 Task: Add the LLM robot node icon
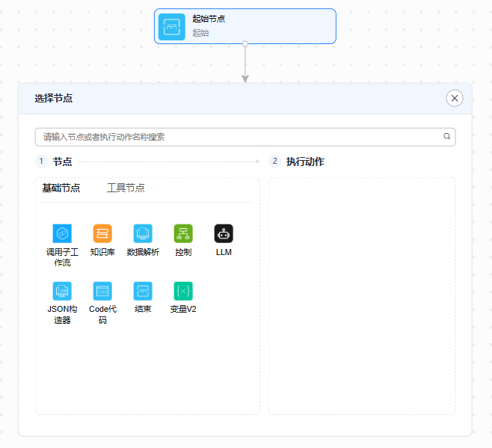tap(224, 233)
